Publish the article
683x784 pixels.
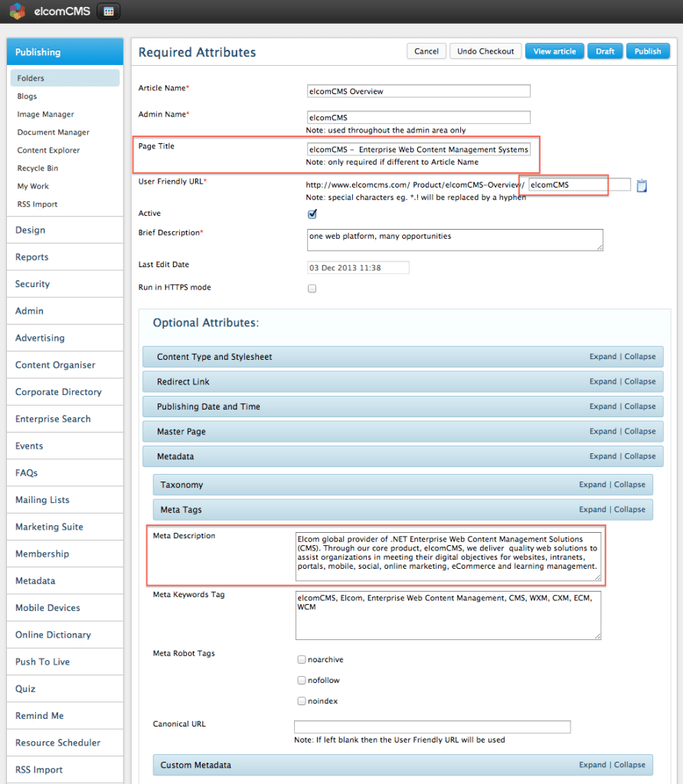[648, 51]
